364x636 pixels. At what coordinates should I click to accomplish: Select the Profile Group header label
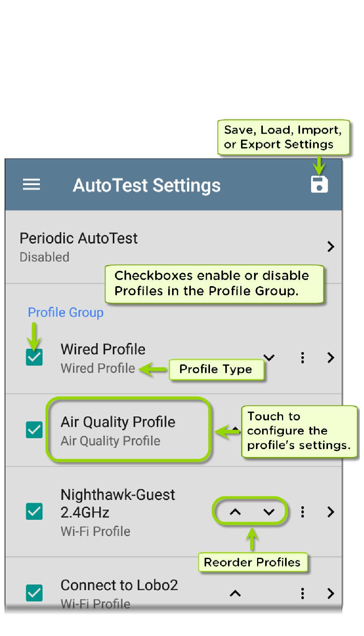(x=66, y=312)
